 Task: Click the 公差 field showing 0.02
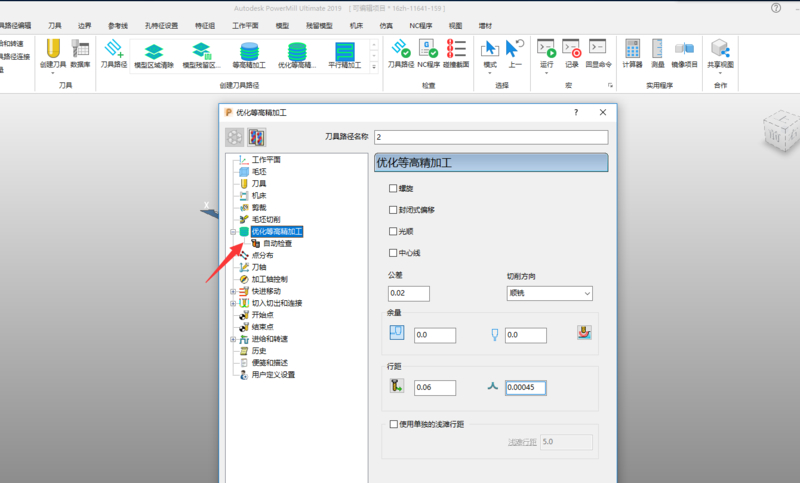tap(409, 293)
